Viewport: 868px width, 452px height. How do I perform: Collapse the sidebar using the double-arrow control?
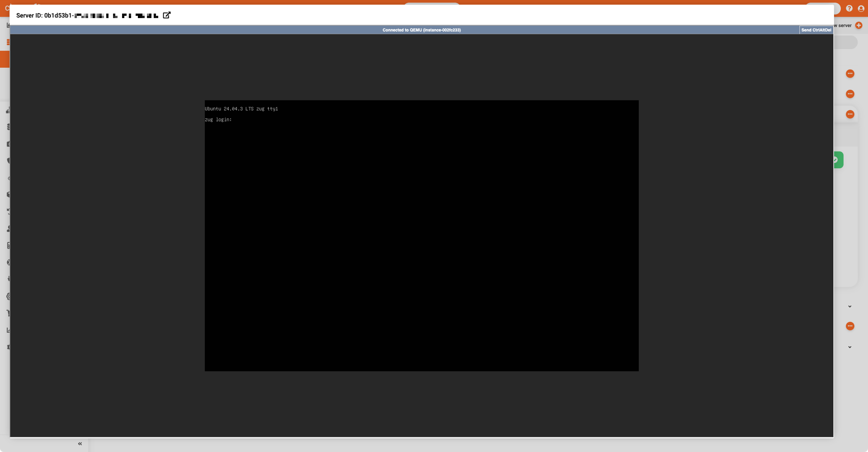pos(80,443)
